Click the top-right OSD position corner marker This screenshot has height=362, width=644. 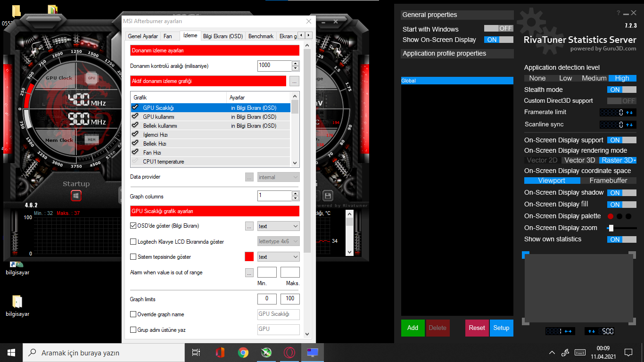click(633, 255)
